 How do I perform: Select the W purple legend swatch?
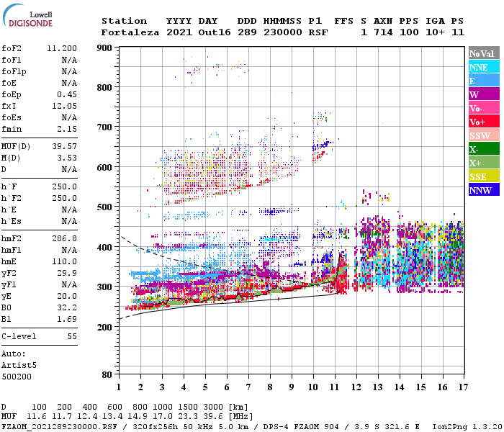[x=484, y=94]
